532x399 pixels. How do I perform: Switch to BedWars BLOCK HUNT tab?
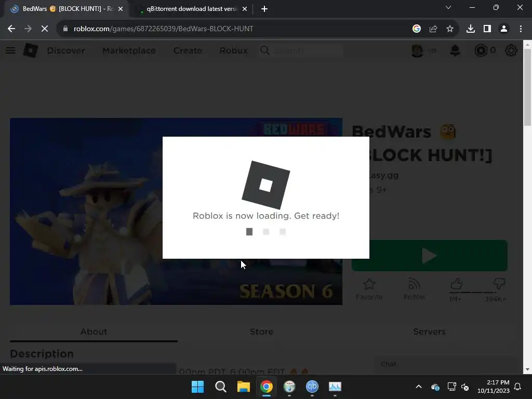67,9
